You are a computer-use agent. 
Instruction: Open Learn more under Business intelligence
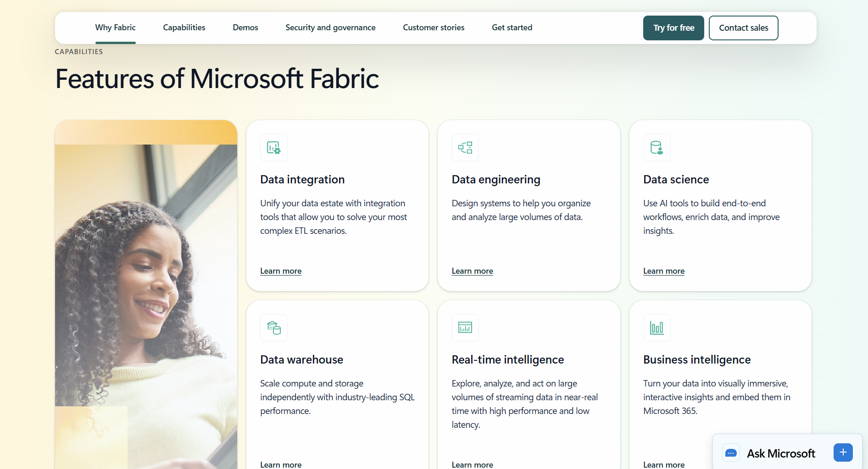[664, 464]
